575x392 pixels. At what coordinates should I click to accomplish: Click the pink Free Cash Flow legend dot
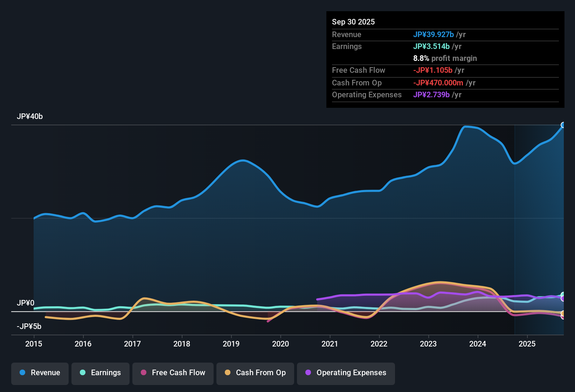pos(143,373)
